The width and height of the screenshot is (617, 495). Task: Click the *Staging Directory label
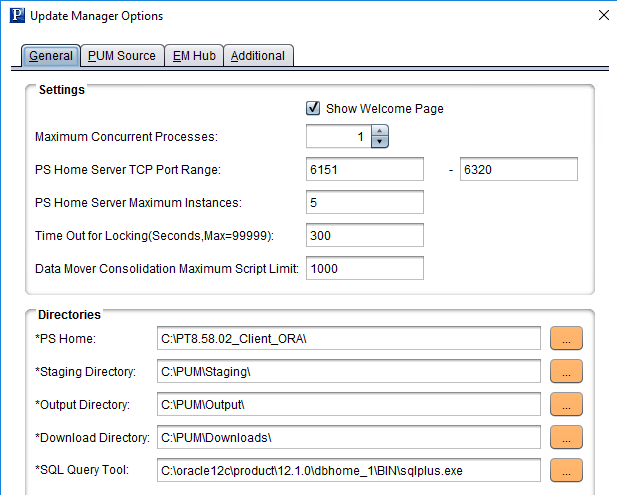[85, 372]
